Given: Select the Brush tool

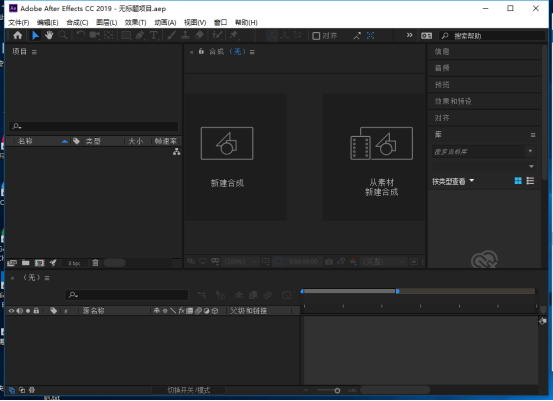Looking at the screenshot, I should coord(172,35).
